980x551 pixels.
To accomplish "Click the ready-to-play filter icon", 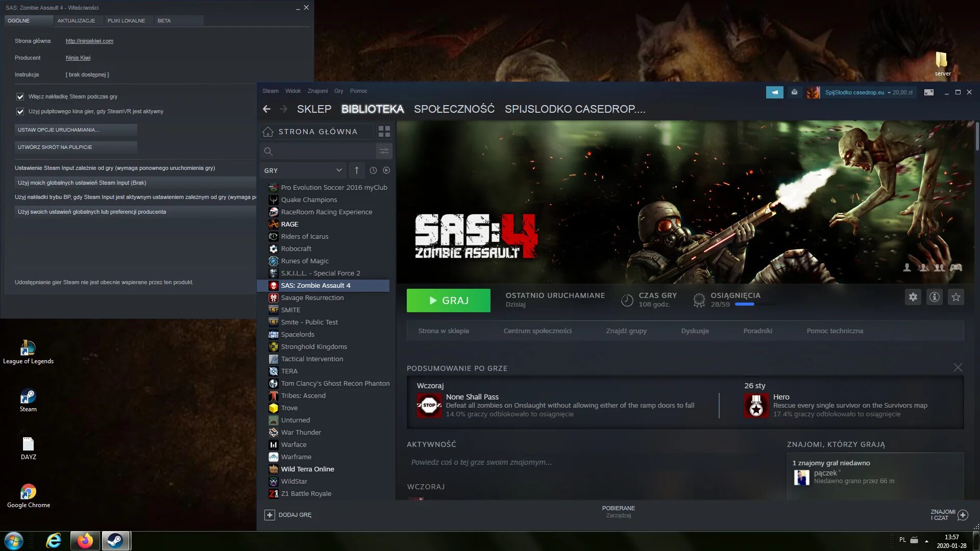I will (386, 170).
